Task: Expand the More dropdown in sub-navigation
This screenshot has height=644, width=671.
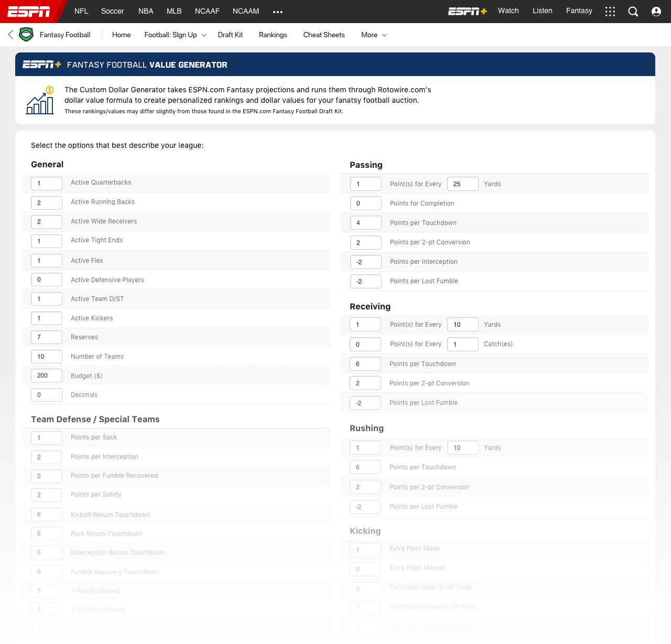Action: (x=374, y=35)
